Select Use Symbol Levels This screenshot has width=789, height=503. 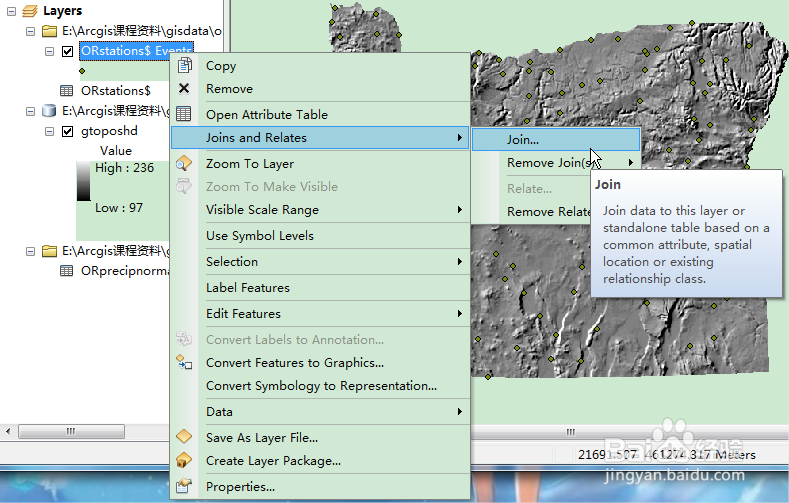320,235
